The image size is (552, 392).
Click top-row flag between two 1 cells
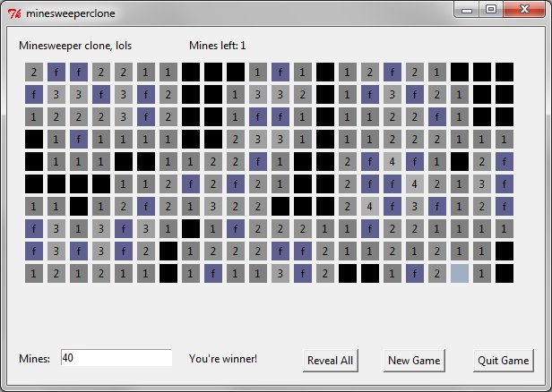tap(280, 72)
